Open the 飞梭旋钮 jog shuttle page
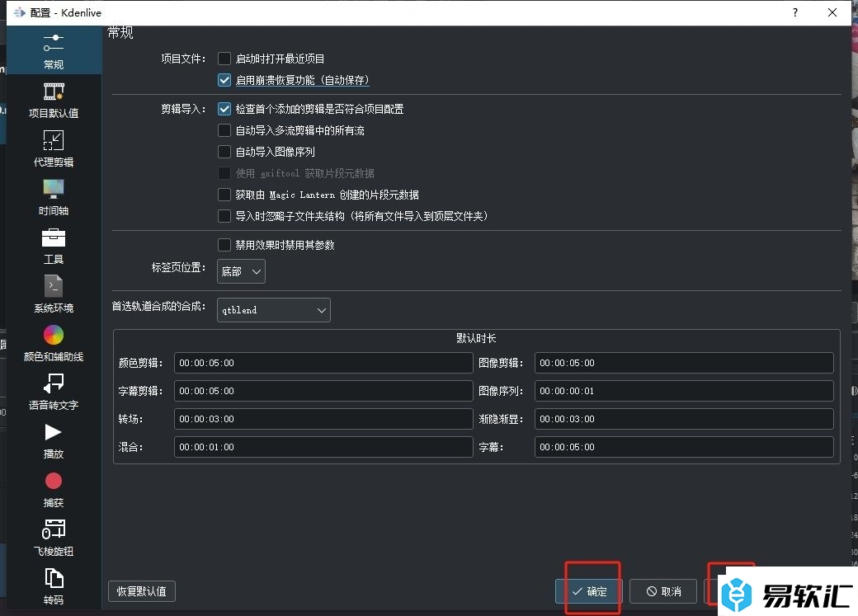Screen dimensions: 858x616 [54, 538]
